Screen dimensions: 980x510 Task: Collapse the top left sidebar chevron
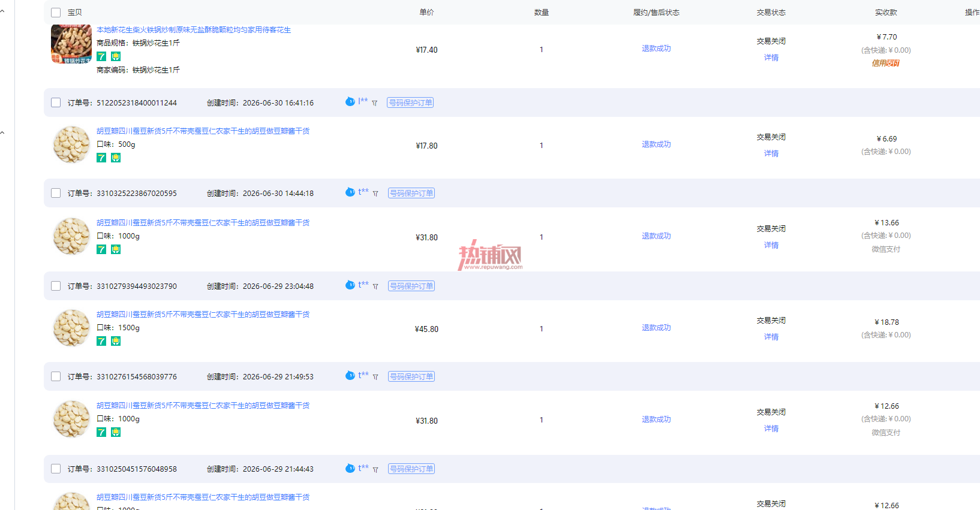coord(2,11)
